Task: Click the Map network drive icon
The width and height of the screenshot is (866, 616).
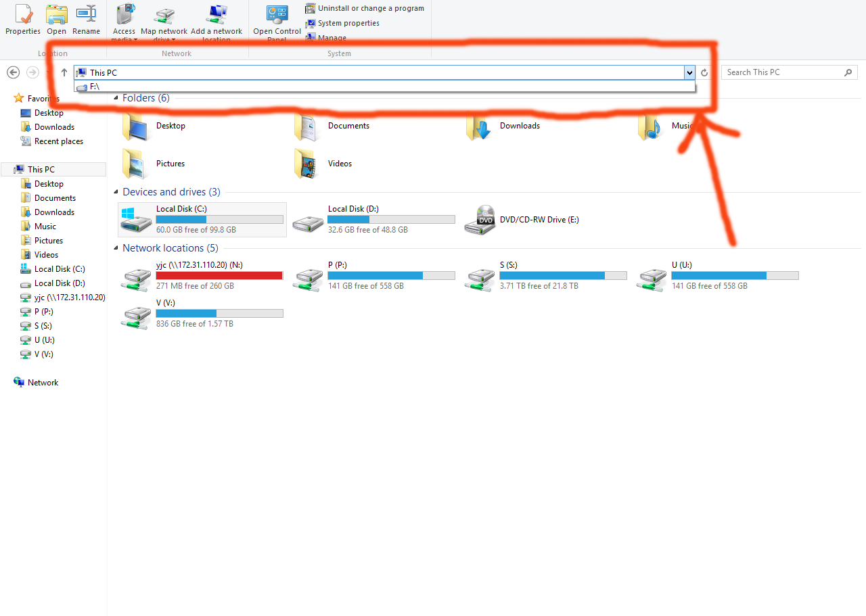Action: tap(164, 15)
